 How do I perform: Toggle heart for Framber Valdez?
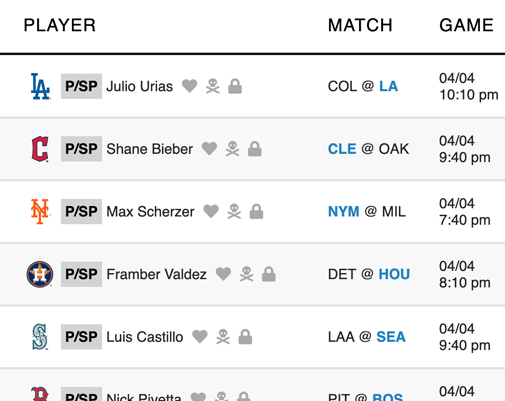(223, 274)
